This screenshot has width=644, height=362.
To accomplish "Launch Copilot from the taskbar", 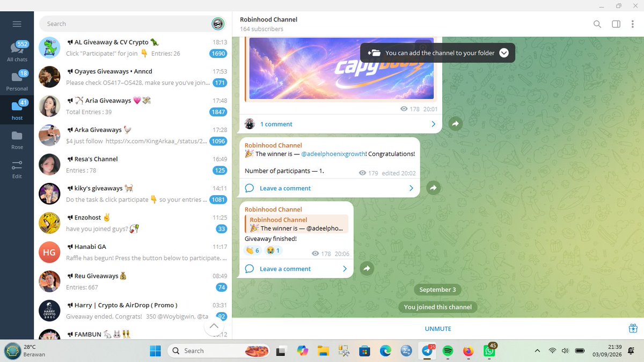I will [x=302, y=351].
